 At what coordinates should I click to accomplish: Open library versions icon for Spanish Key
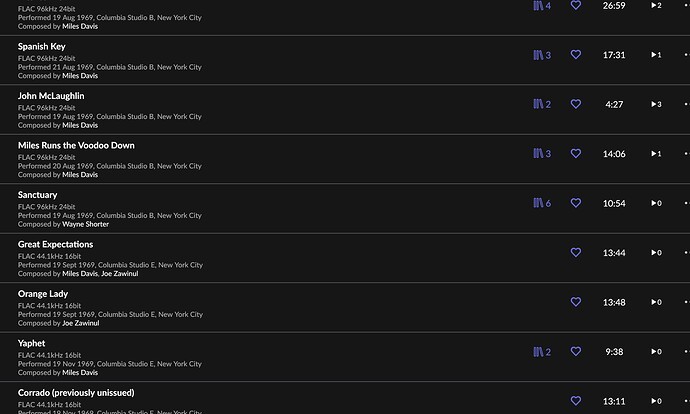[x=542, y=55]
